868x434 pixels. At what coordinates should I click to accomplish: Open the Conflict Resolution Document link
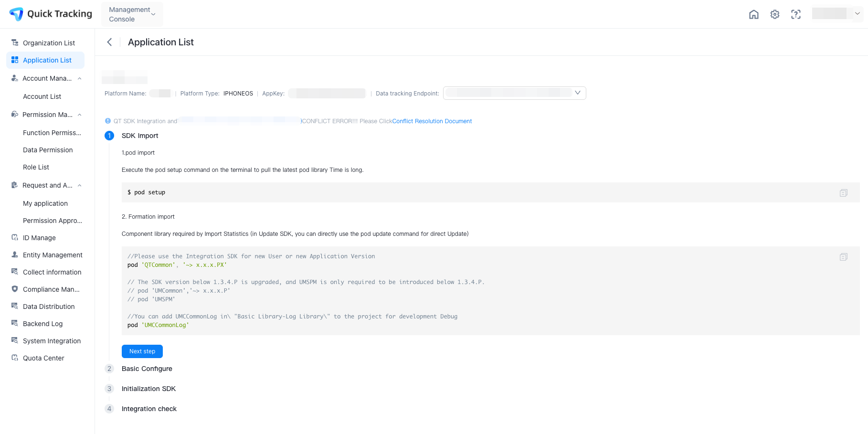(x=432, y=121)
